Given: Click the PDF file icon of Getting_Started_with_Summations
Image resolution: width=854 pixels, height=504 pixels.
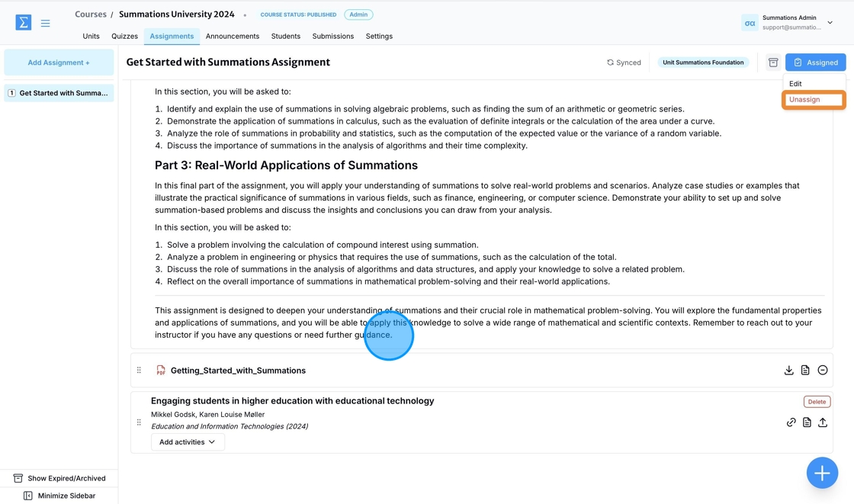Looking at the screenshot, I should [x=161, y=371].
